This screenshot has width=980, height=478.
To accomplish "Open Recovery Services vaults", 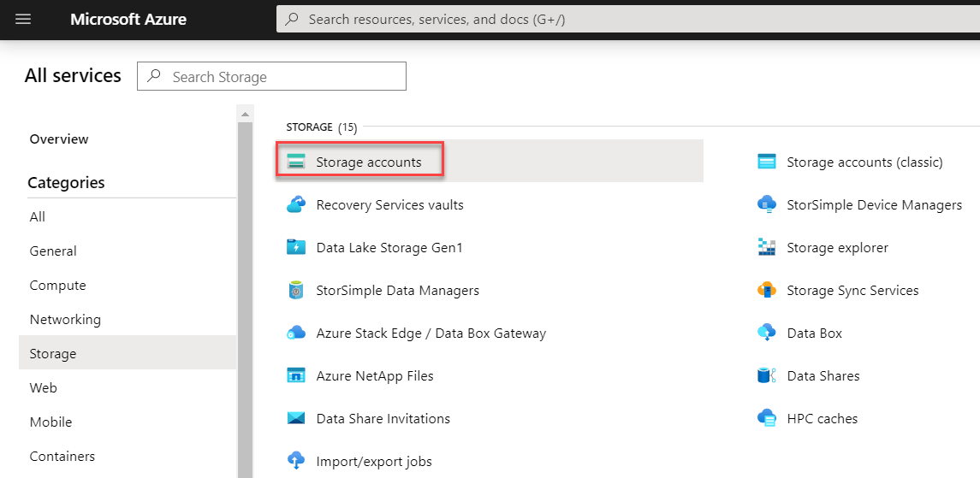I will (x=390, y=204).
